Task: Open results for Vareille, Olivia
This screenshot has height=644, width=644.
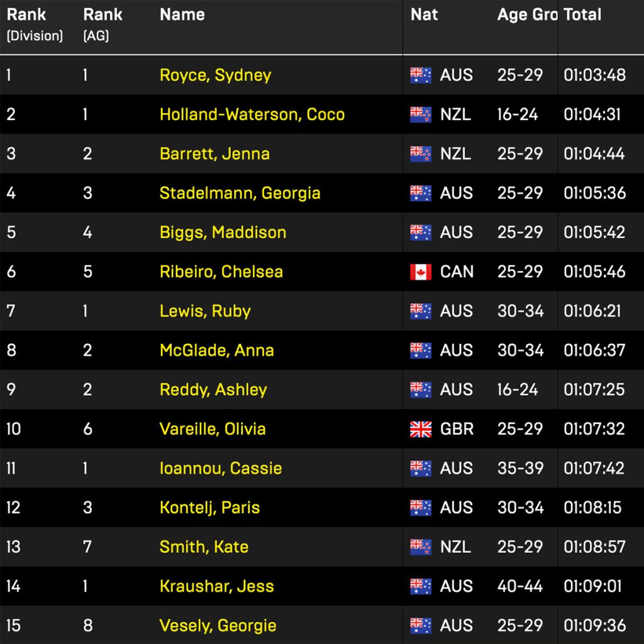Action: pyautogui.click(x=212, y=429)
